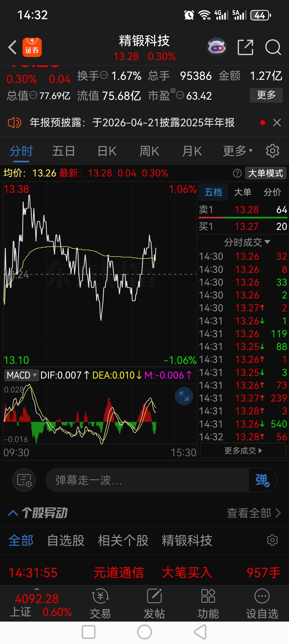Tap the info icon beside 总值

[x=33, y=95]
